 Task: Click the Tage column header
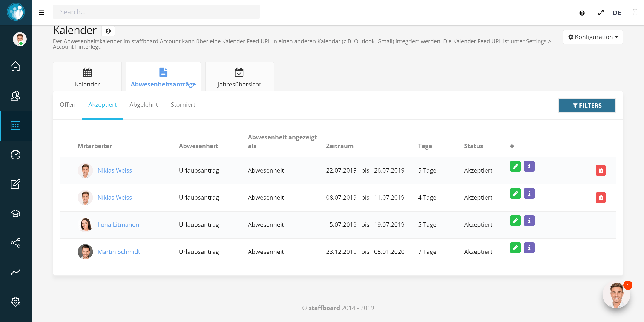(x=425, y=146)
